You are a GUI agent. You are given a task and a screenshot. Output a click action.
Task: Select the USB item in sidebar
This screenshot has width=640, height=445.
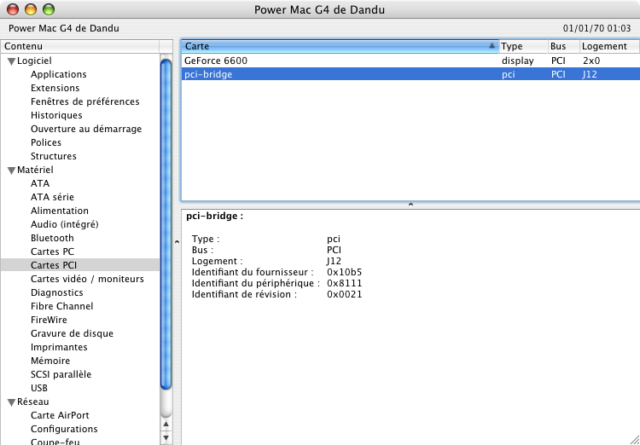[x=39, y=388]
